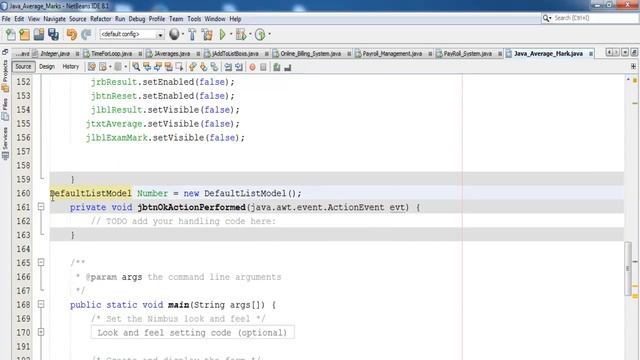Switch to the Payroll_Management.java tab
The image size is (640, 360).
coord(392,53)
